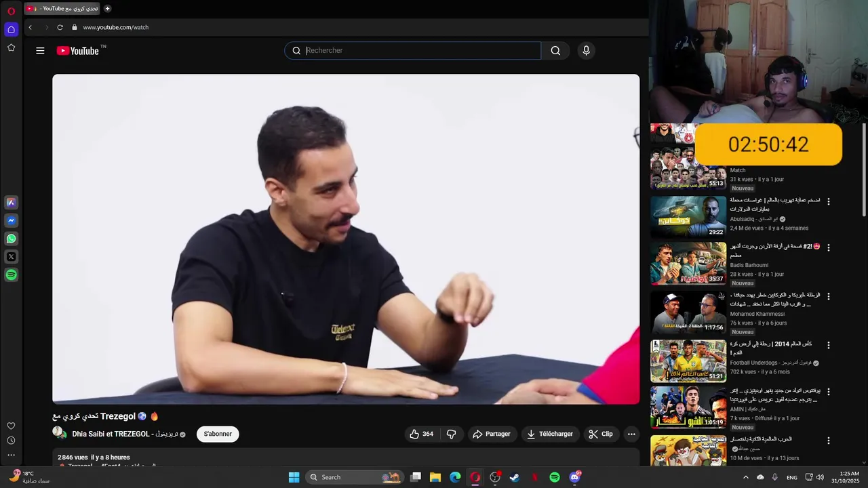Image resolution: width=868 pixels, height=488 pixels.
Task: Open Spotify in Opera sidebar
Action: (11, 275)
